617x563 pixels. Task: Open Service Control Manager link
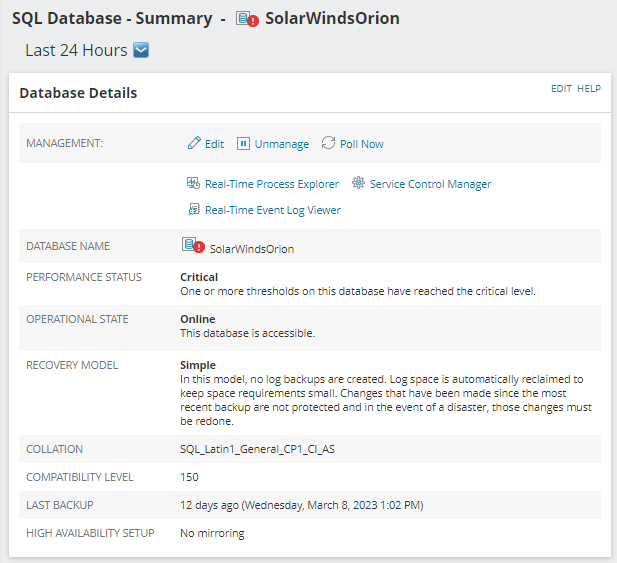430,184
